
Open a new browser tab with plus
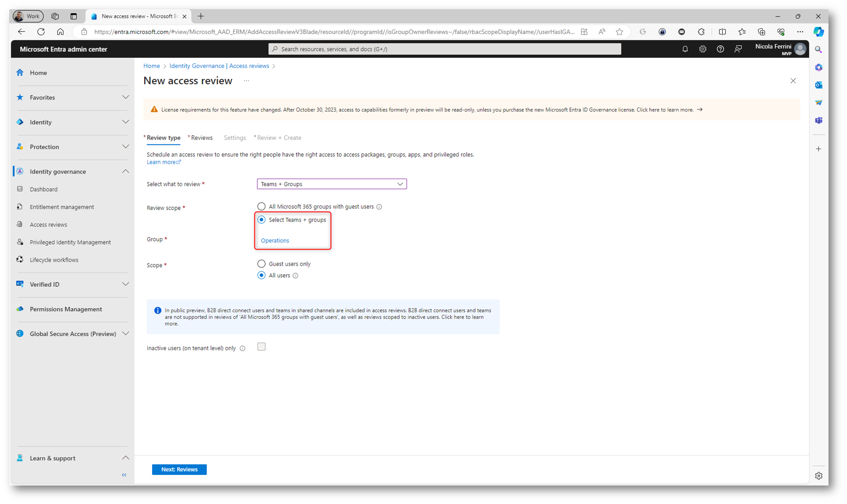201,16
